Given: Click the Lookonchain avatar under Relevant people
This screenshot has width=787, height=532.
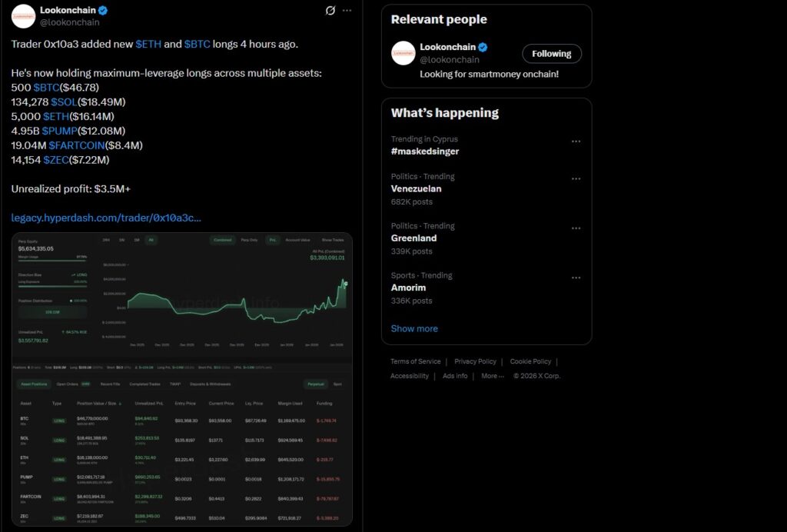Looking at the screenshot, I should pyautogui.click(x=403, y=54).
